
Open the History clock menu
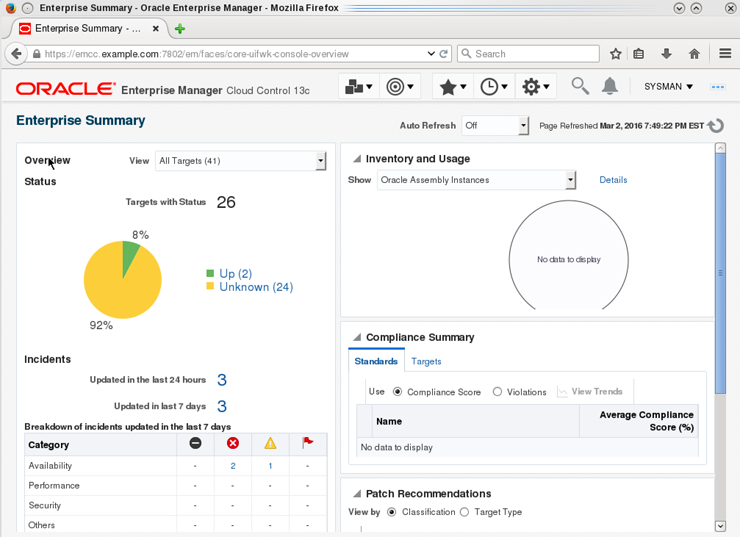pos(494,87)
